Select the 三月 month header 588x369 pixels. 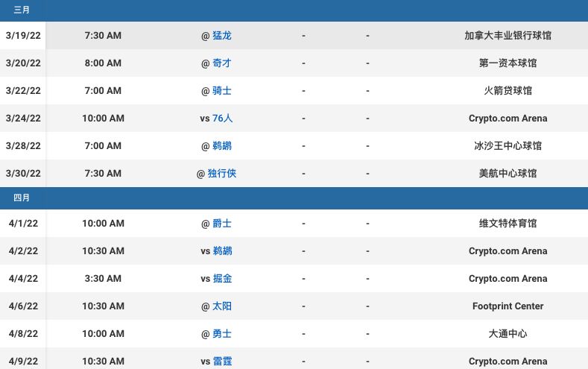[x=22, y=10]
